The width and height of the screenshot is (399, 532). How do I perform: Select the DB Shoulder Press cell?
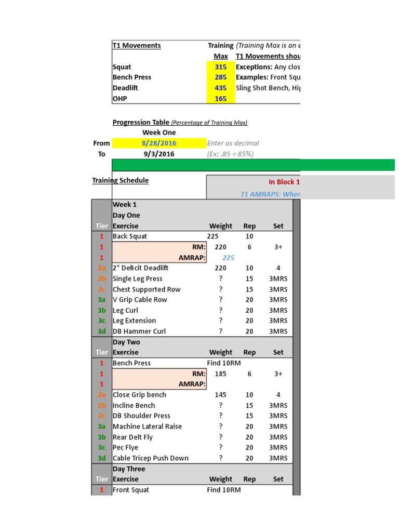159,416
